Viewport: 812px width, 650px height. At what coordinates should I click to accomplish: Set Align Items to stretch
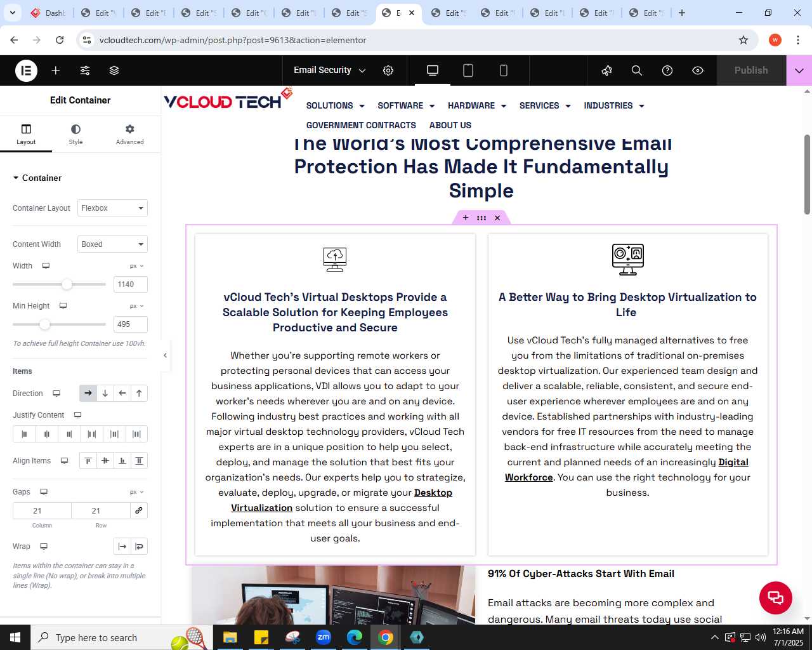[x=139, y=461]
